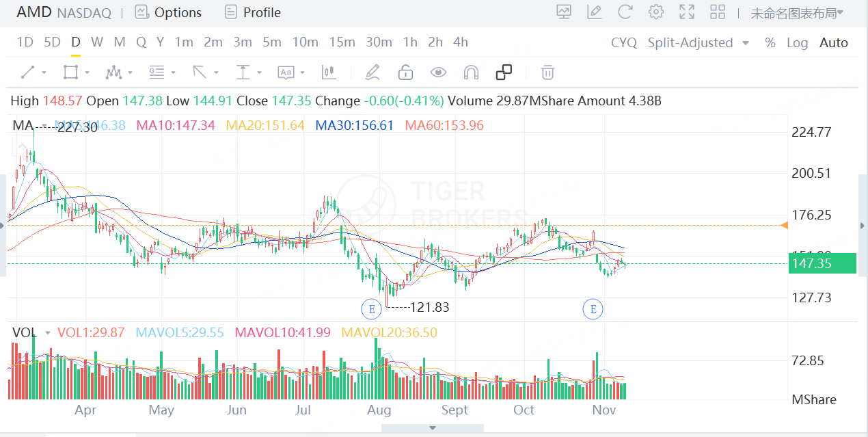This screenshot has height=437, width=868.
Task: Expand text annotation options arrow
Action: click(302, 72)
